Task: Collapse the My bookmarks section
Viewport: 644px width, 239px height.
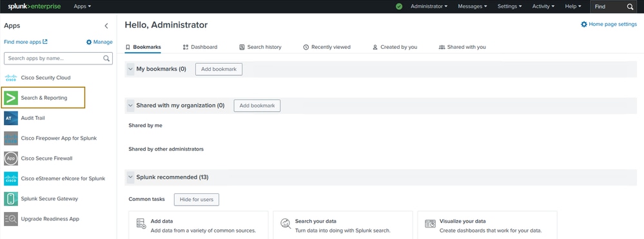Action: [130, 69]
